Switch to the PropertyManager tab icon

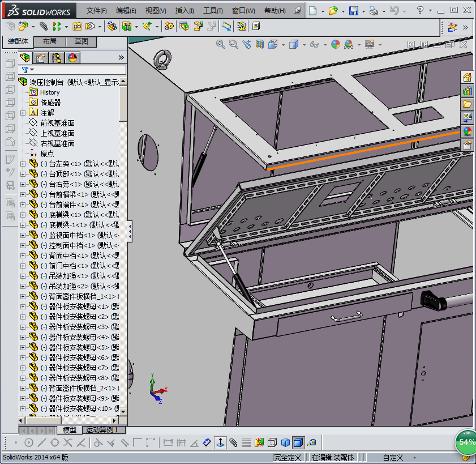click(41, 57)
